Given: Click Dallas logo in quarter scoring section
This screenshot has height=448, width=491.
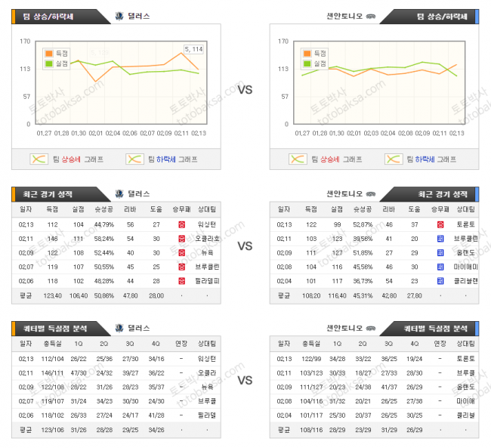Looking at the screenshot, I should [119, 329].
